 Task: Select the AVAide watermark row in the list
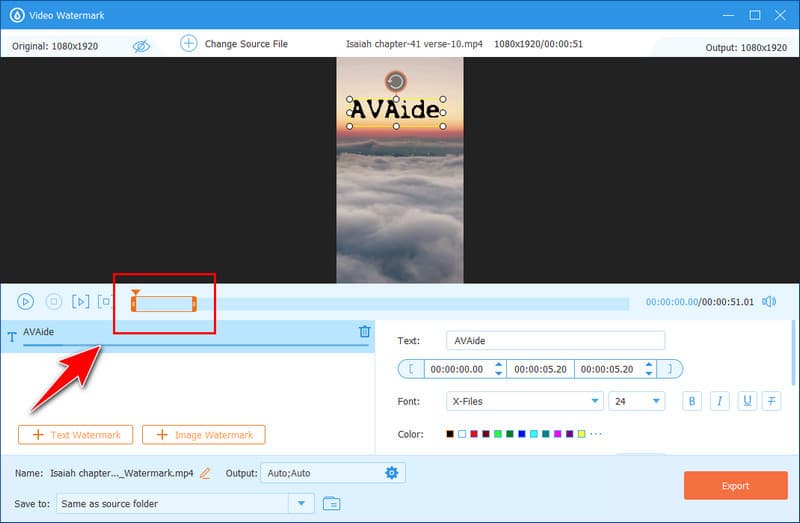click(x=188, y=336)
